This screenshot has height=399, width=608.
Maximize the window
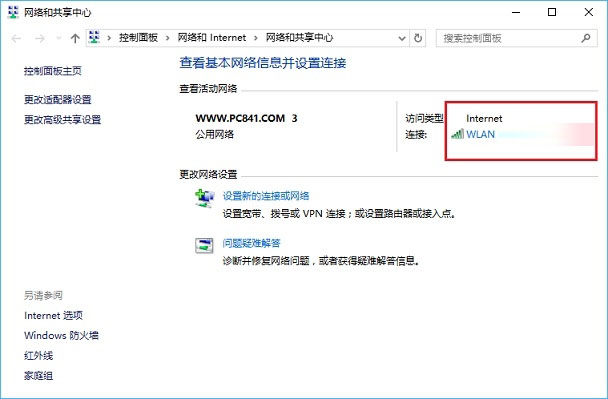[x=552, y=12]
